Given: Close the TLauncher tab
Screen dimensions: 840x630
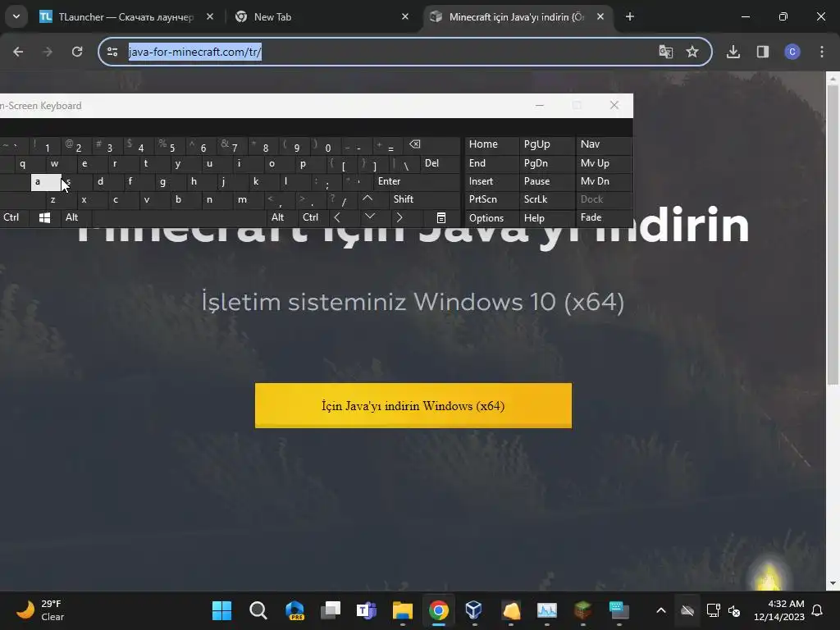Looking at the screenshot, I should (x=210, y=16).
